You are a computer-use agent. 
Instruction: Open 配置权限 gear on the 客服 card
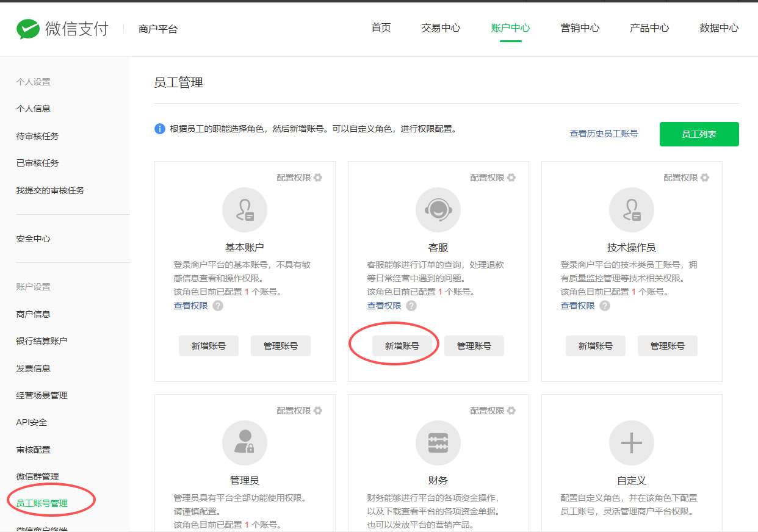511,177
